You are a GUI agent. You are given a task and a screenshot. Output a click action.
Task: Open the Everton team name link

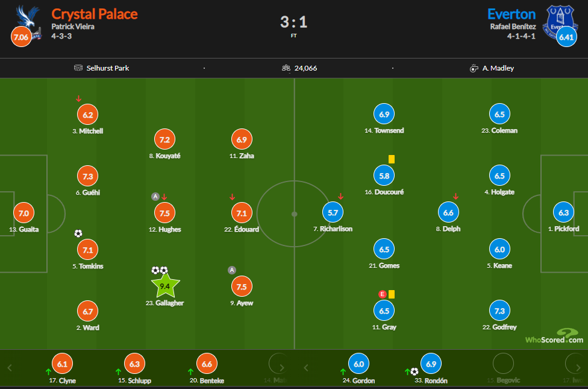[511, 14]
